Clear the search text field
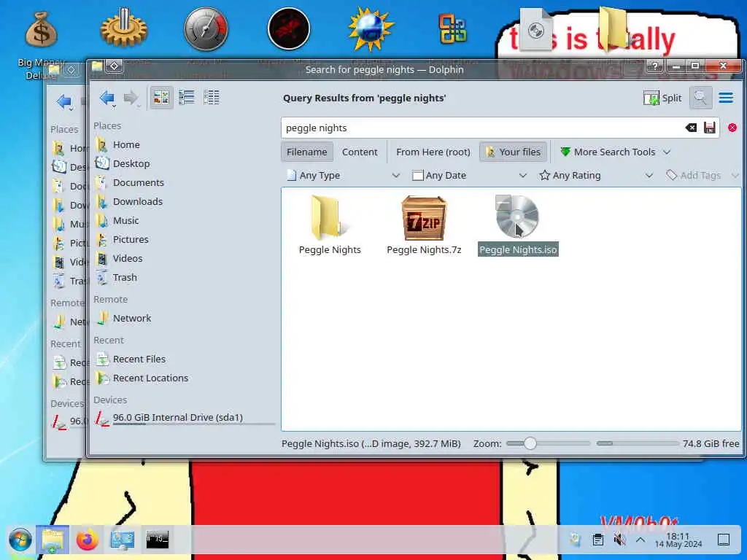Screen dimensions: 747x560 pyautogui.click(x=691, y=128)
